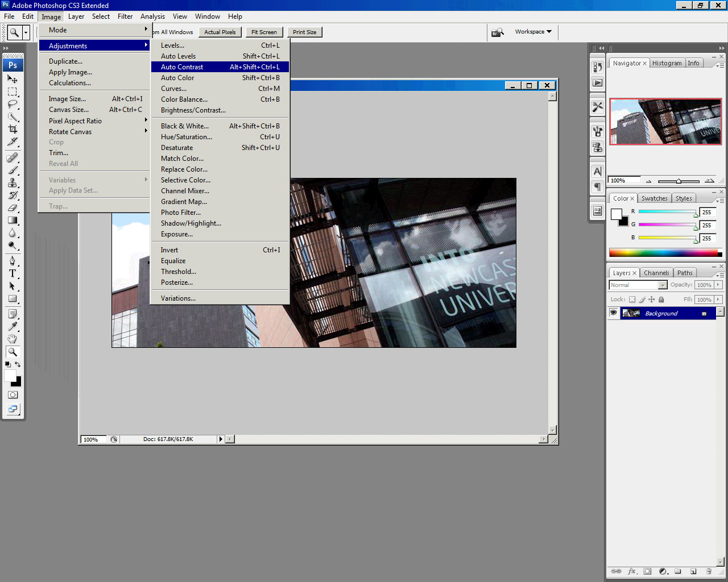The height and width of the screenshot is (582, 728).
Task: Hide the Background layer with eye icon
Action: point(613,313)
